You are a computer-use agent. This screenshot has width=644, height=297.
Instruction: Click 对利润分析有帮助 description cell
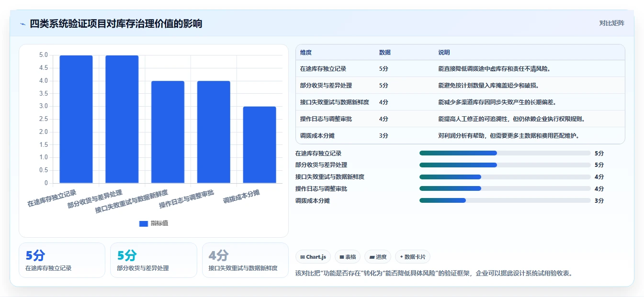point(509,136)
